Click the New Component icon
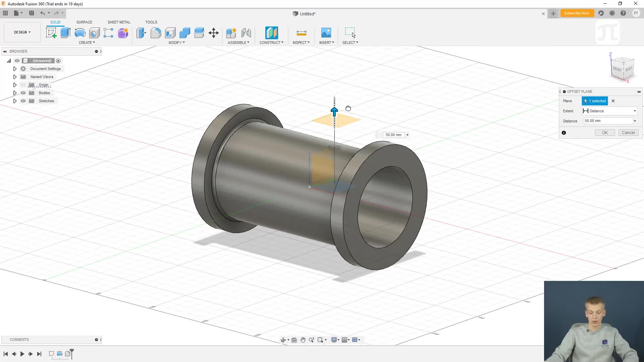 231,33
